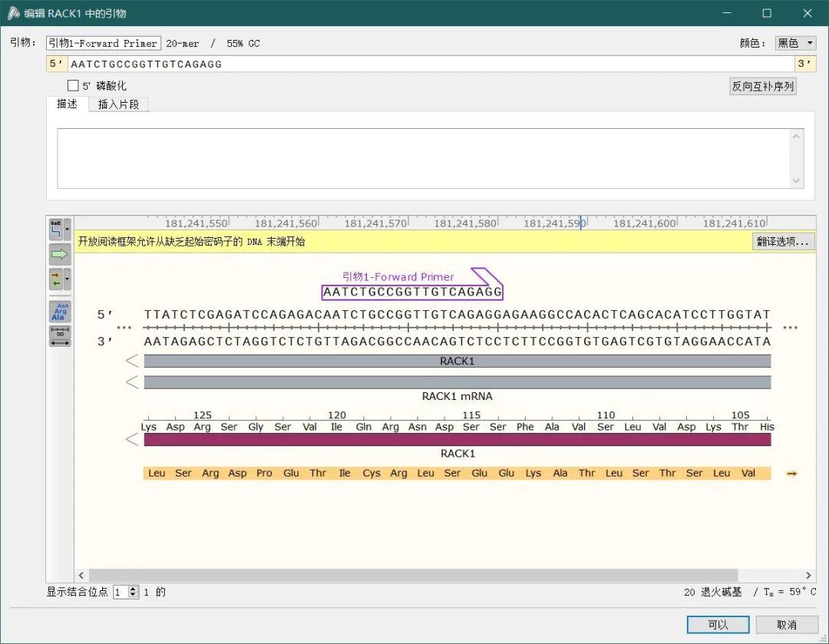The image size is (829, 644).
Task: Open the 黑色 color dropdown
Action: (x=795, y=43)
